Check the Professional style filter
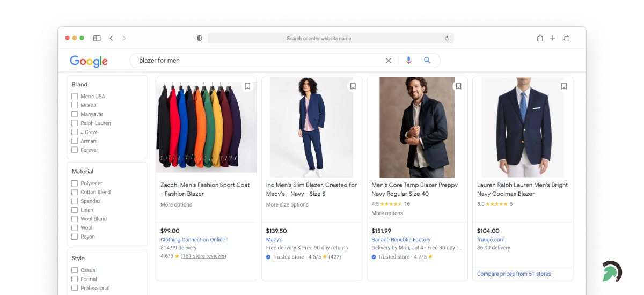Image resolution: width=644 pixels, height=295 pixels. point(75,288)
